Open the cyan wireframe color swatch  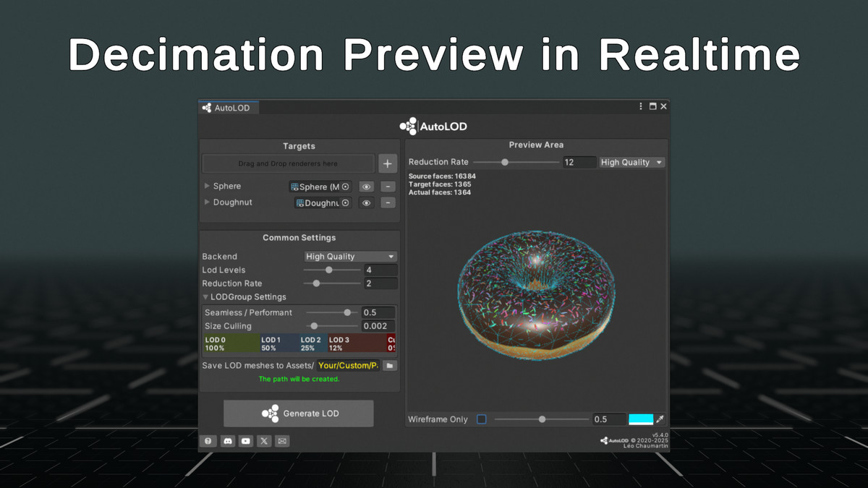(641, 419)
